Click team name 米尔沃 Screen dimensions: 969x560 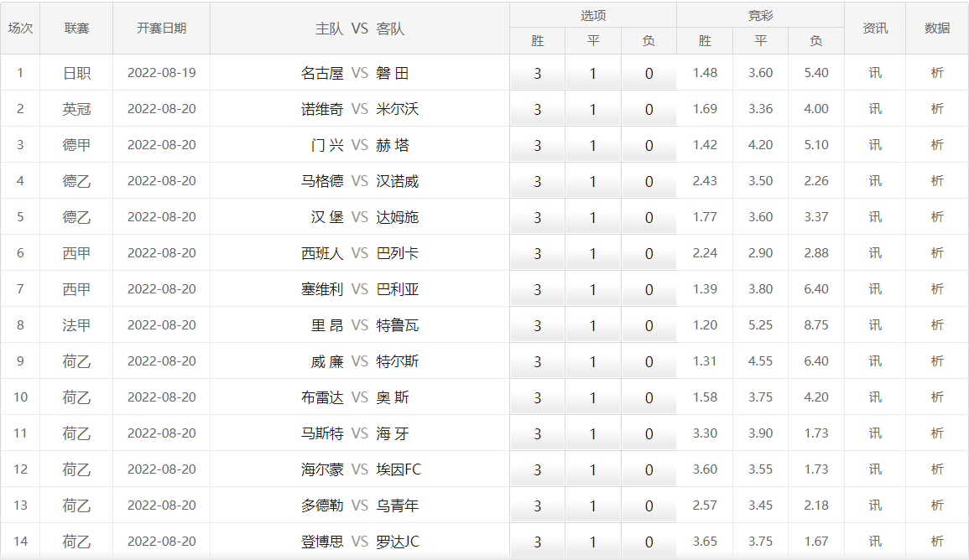coord(398,109)
